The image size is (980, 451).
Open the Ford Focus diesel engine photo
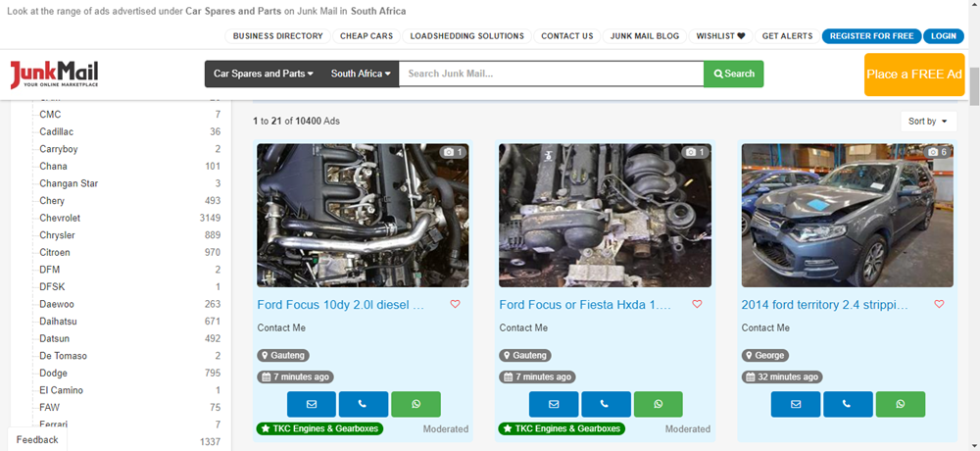click(363, 215)
